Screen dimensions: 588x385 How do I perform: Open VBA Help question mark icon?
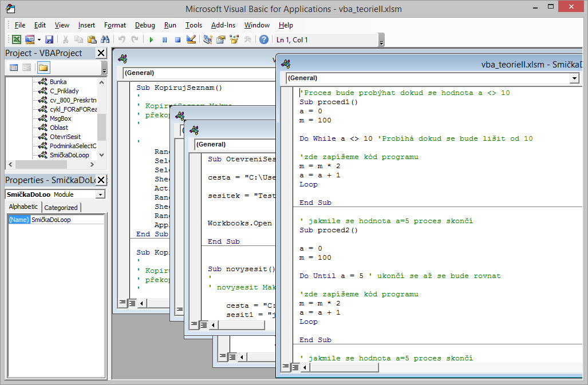pos(264,39)
